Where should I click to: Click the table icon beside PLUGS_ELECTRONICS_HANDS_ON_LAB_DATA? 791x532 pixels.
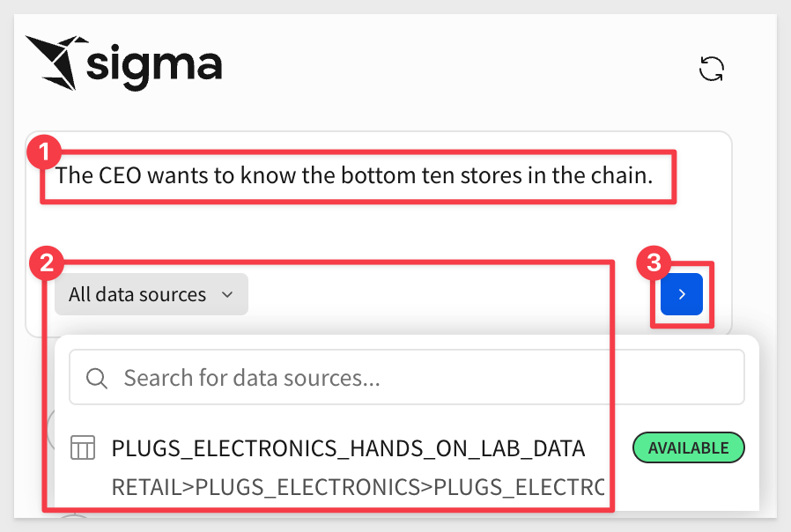pyautogui.click(x=83, y=448)
